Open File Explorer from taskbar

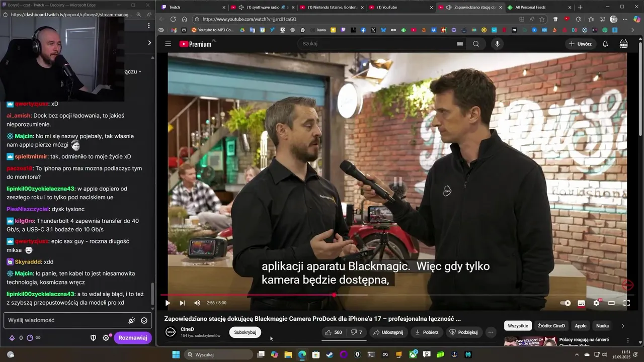pyautogui.click(x=288, y=354)
